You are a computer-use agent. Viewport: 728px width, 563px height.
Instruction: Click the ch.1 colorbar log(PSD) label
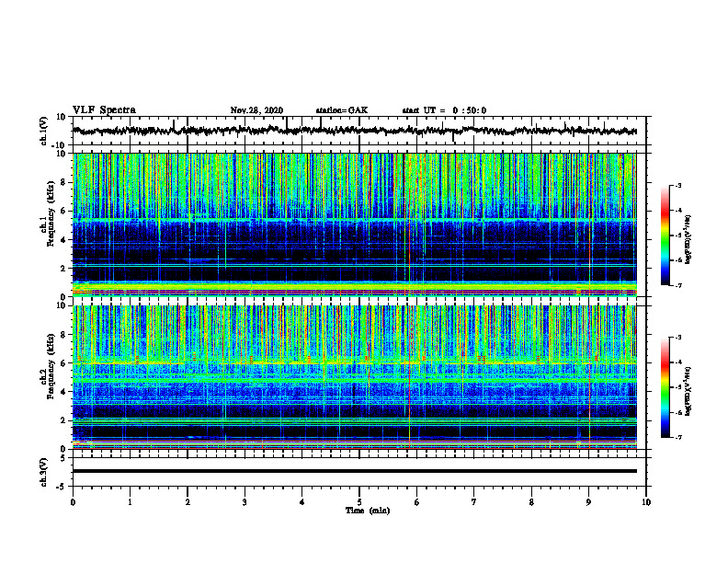pyautogui.click(x=688, y=240)
